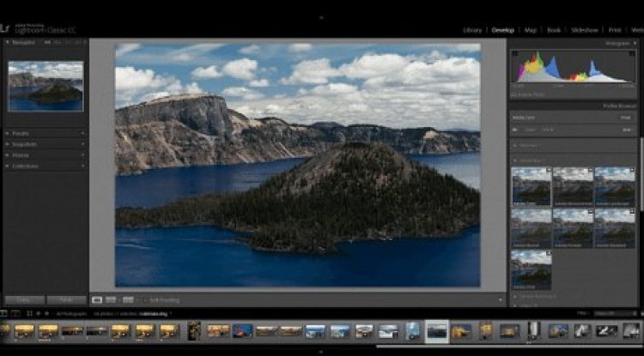Select the first Adobe Raw profile thumbnail
This screenshot has height=356, width=644.
[x=532, y=187]
